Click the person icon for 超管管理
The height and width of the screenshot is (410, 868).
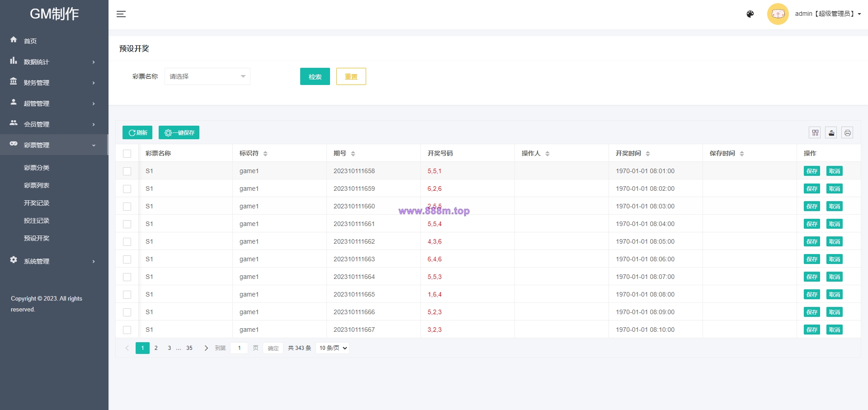click(14, 102)
